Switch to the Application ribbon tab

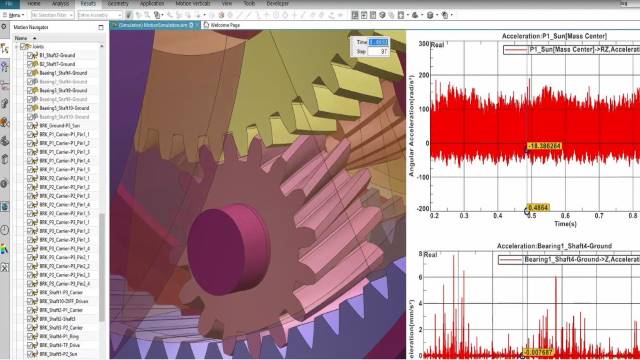[152, 4]
